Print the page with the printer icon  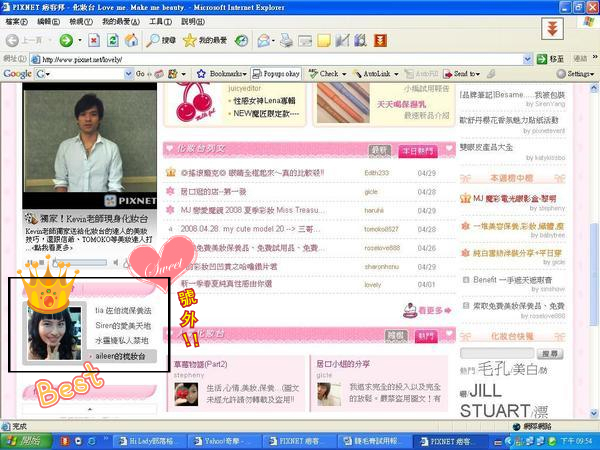(286, 40)
